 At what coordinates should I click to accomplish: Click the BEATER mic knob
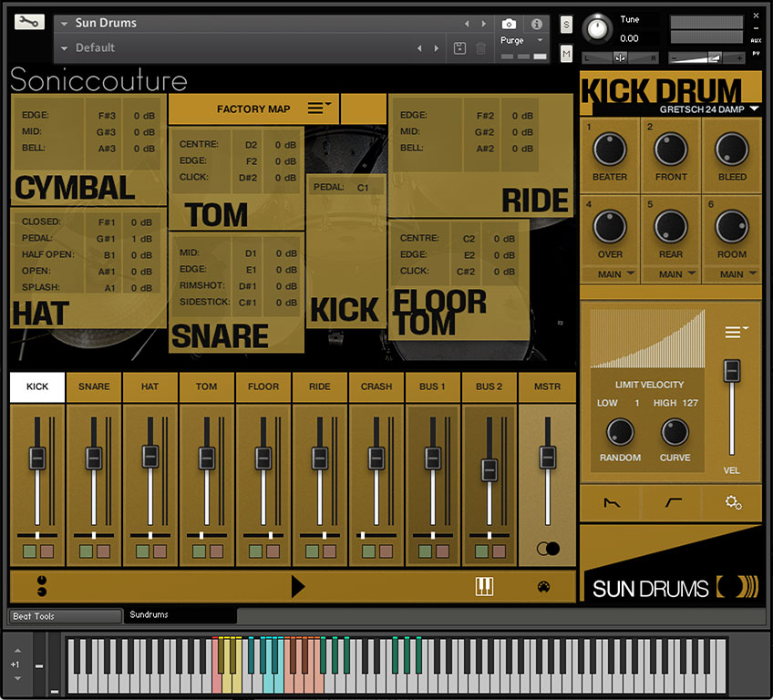tap(609, 149)
